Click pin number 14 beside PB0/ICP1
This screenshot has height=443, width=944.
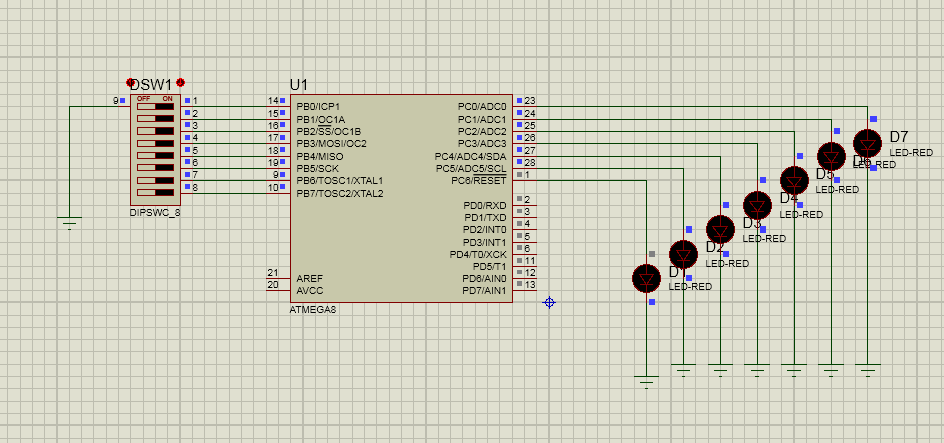(273, 101)
